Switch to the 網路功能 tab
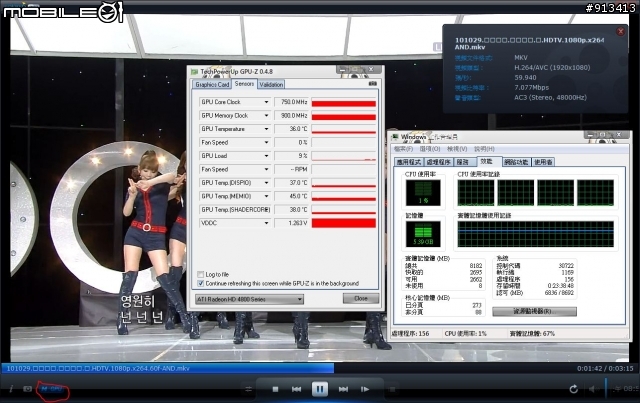This screenshot has height=403, width=640. [x=516, y=162]
